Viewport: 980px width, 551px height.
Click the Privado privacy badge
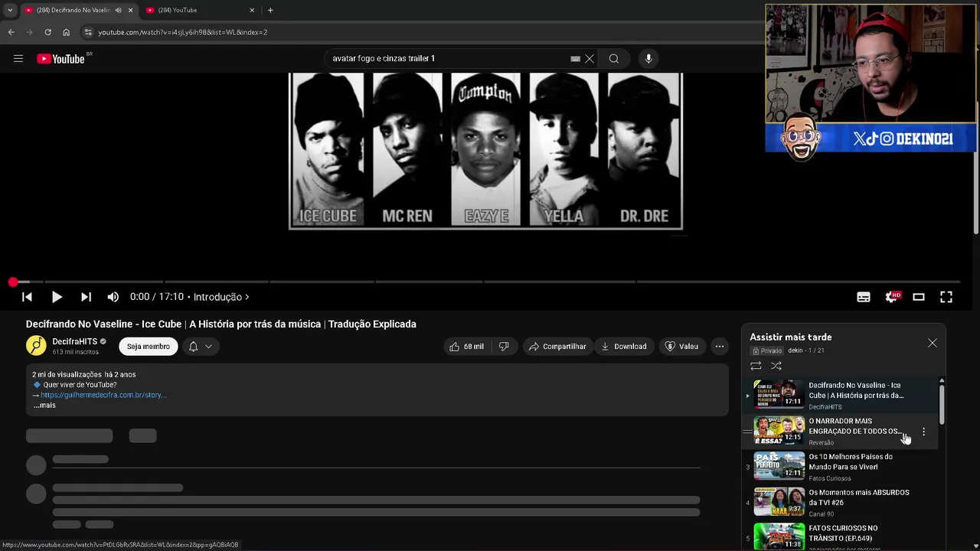pos(767,350)
